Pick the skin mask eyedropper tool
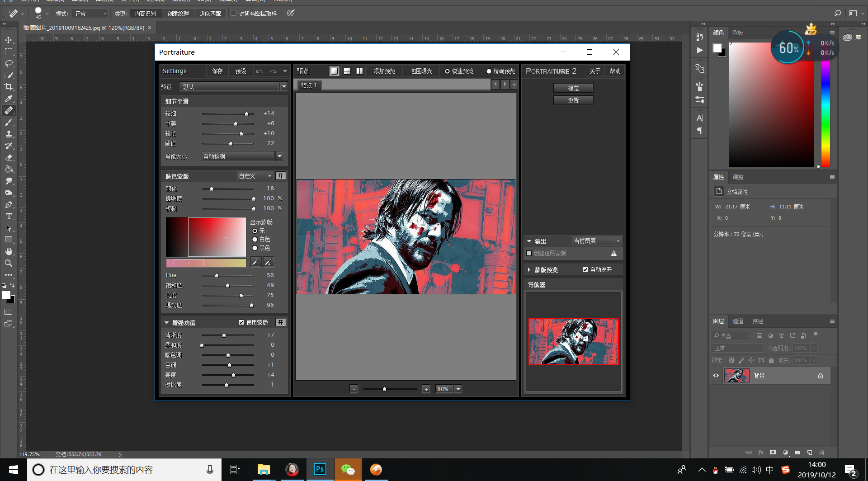 pos(256,262)
